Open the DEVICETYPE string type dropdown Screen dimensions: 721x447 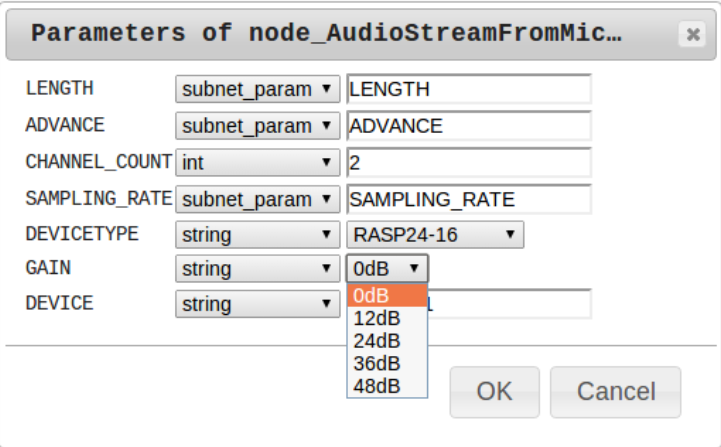click(x=257, y=236)
